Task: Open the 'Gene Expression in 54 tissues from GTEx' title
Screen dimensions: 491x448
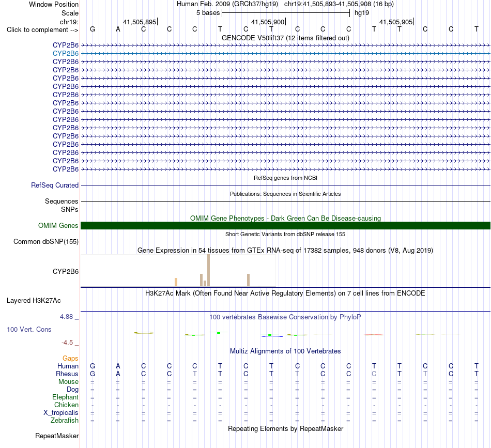Action: coord(285,251)
